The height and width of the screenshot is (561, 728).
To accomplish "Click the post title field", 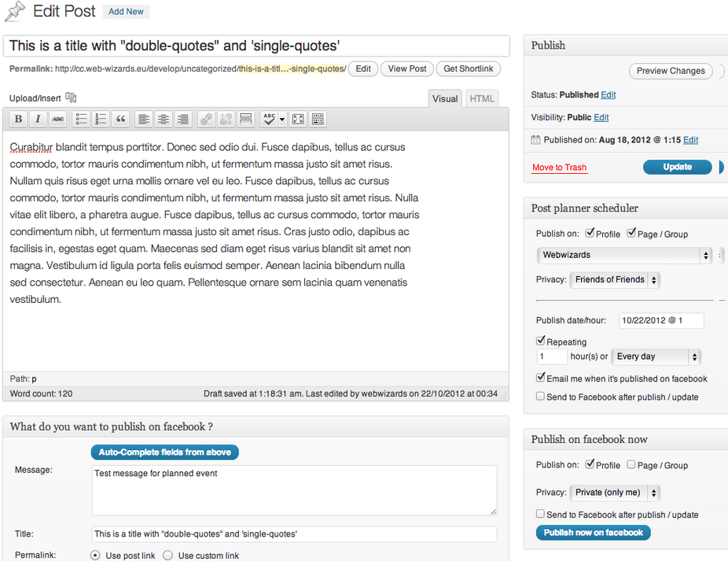I will (x=256, y=46).
